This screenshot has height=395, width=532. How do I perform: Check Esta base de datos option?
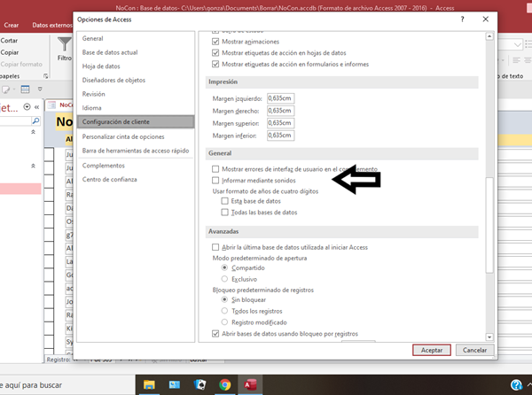[224, 201]
